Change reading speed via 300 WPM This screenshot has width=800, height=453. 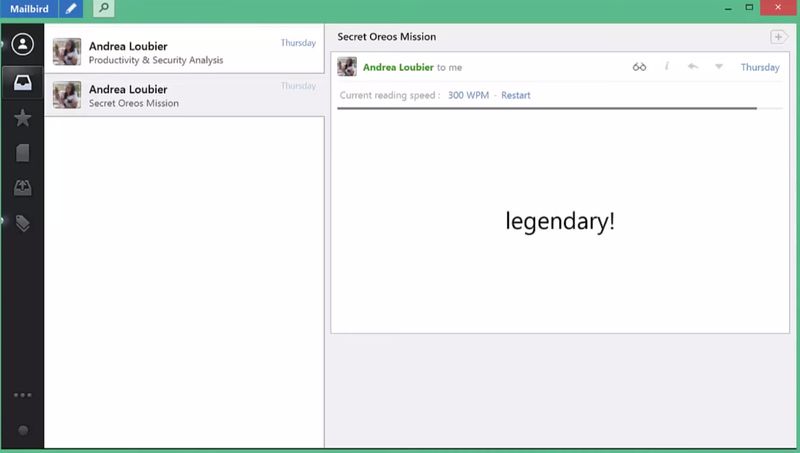click(468, 95)
